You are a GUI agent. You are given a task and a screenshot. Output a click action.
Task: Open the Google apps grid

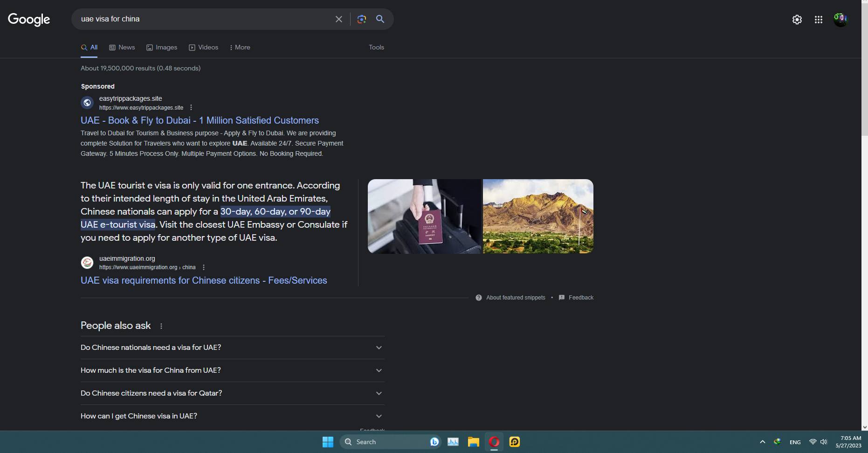818,20
